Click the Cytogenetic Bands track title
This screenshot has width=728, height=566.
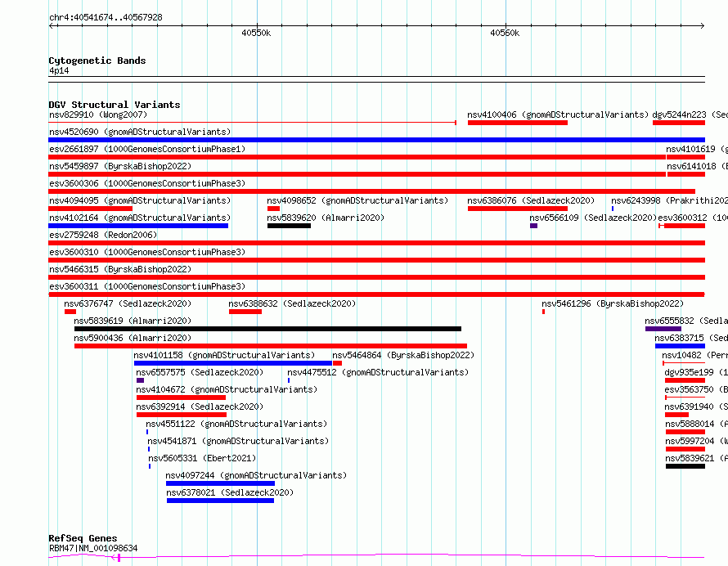[x=97, y=61]
